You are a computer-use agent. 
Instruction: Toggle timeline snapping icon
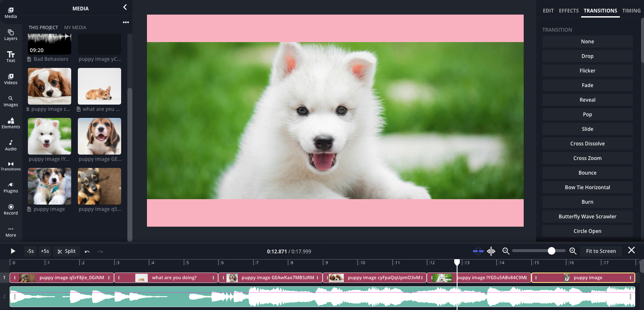[478, 251]
